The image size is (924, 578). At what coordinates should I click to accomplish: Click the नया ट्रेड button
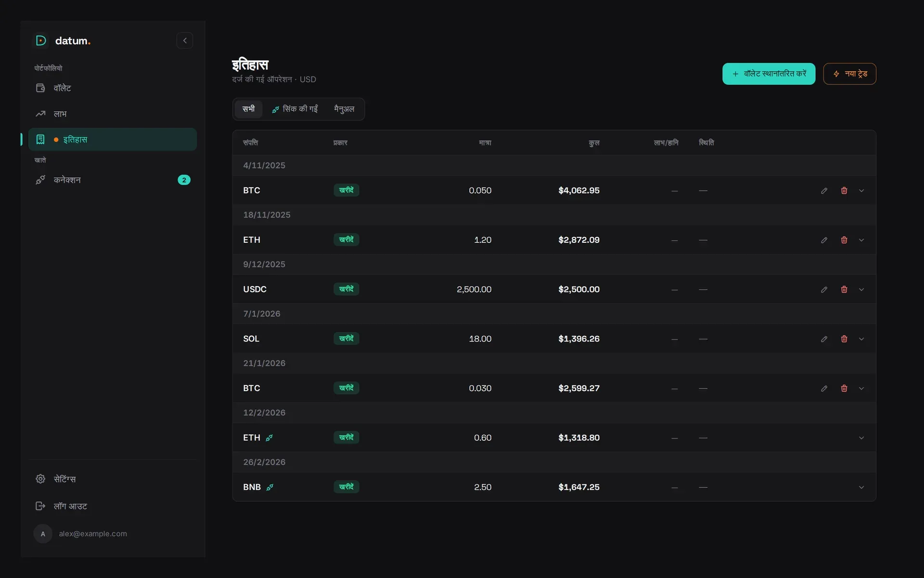(x=849, y=74)
